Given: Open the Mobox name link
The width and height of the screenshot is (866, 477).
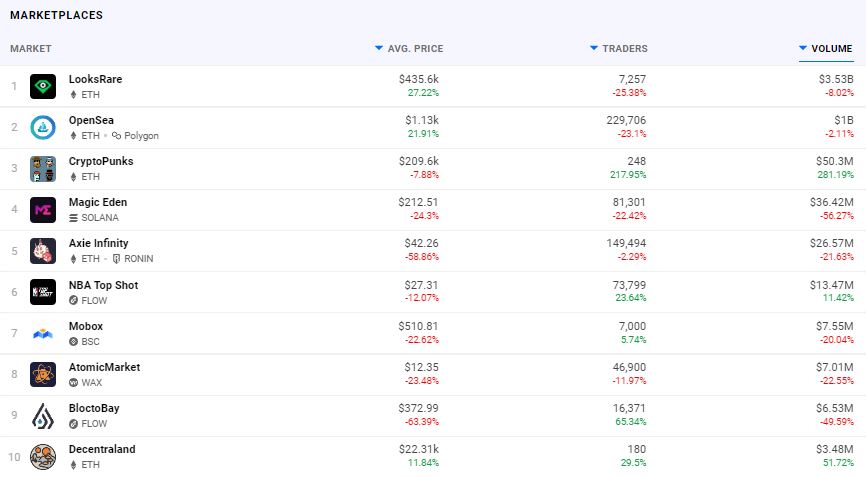Looking at the screenshot, I should [x=86, y=326].
